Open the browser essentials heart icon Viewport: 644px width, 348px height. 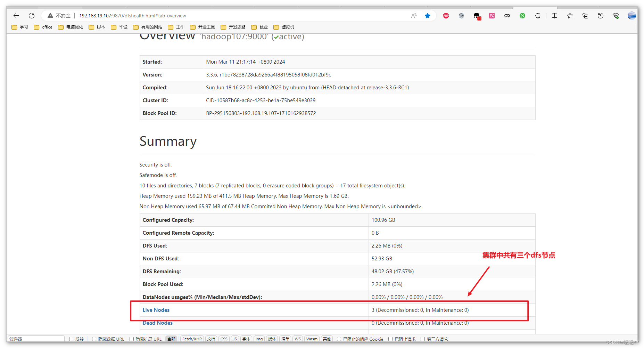(616, 16)
